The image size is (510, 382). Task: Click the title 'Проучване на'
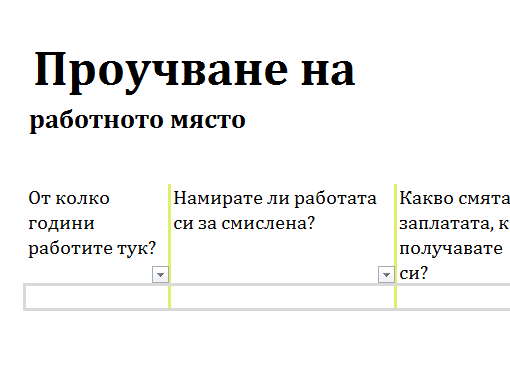pos(195,72)
